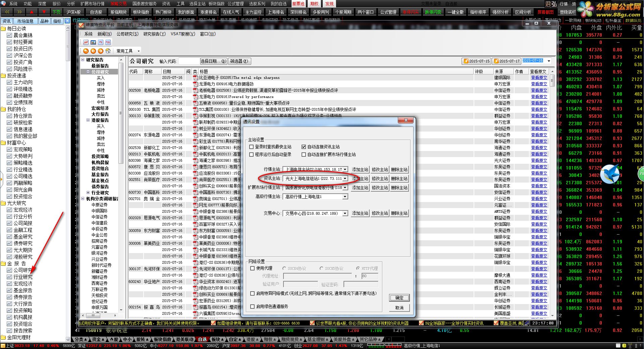Click the F9 toolbar icon
The height and width of the screenshot is (349, 644).
(x=101, y=42)
